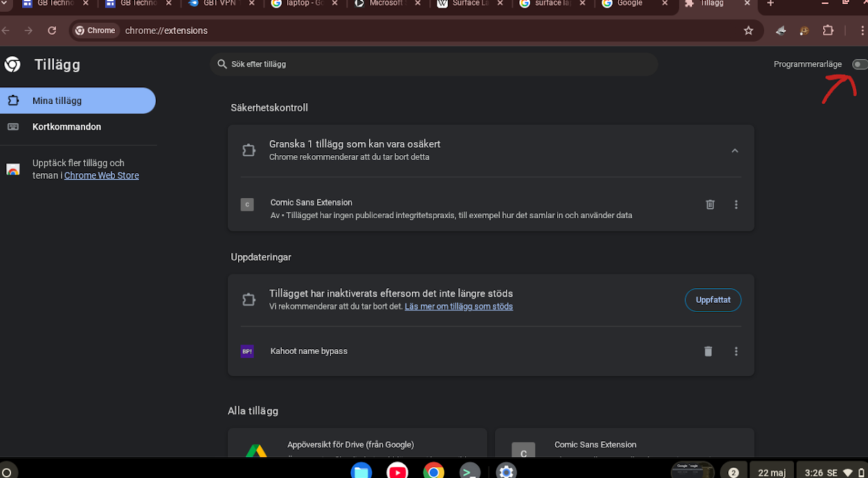The height and width of the screenshot is (478, 868).
Task: Click the Chrome logo beside Tillägg title
Action: pos(12,64)
